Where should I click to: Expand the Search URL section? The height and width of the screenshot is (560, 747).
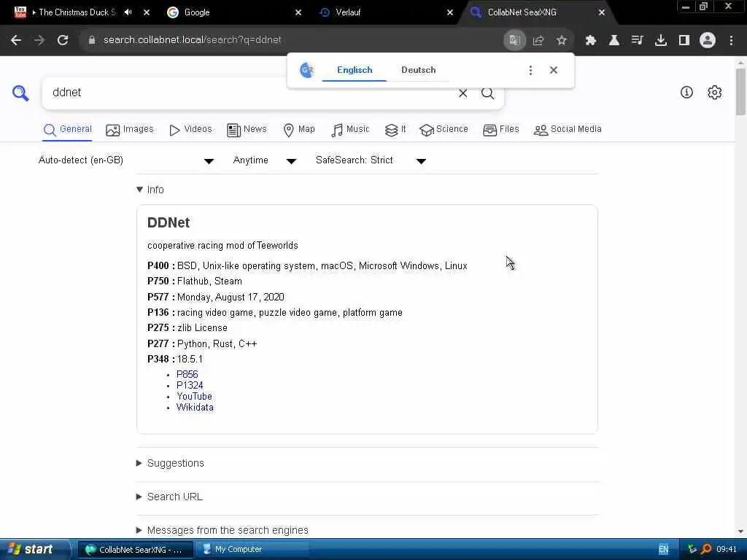tap(169, 497)
